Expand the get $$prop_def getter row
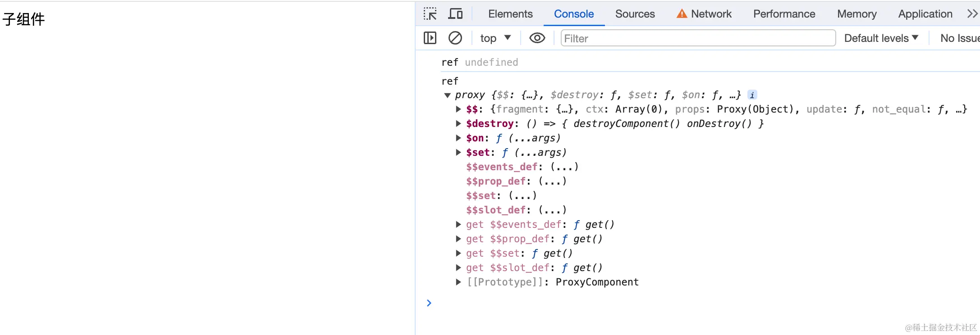The image size is (980, 335). point(458,239)
